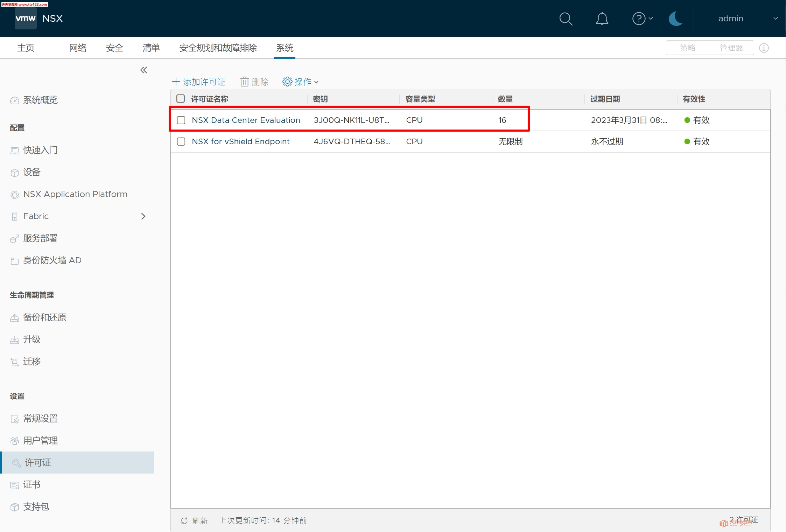
Task: Open 常规设置 in sidebar
Action: tap(41, 419)
